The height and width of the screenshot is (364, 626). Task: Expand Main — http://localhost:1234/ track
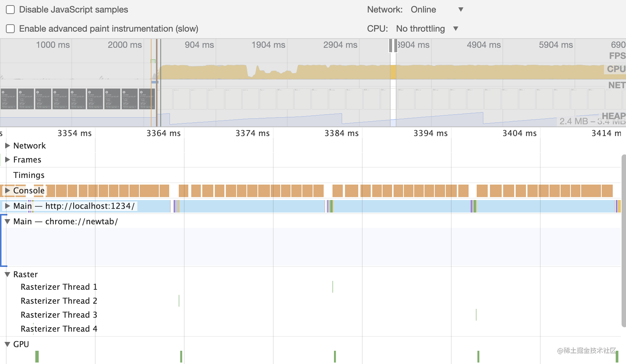click(7, 206)
